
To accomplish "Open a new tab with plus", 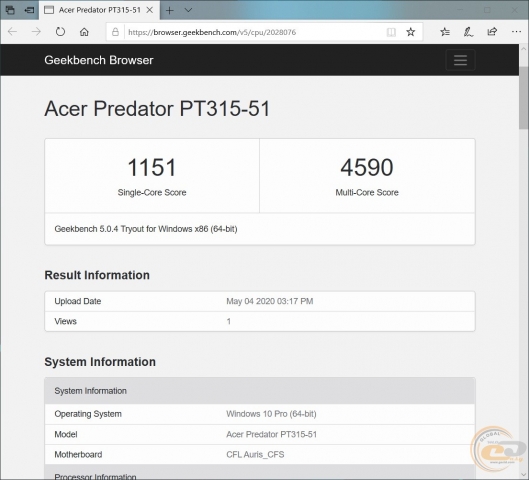I will point(169,10).
